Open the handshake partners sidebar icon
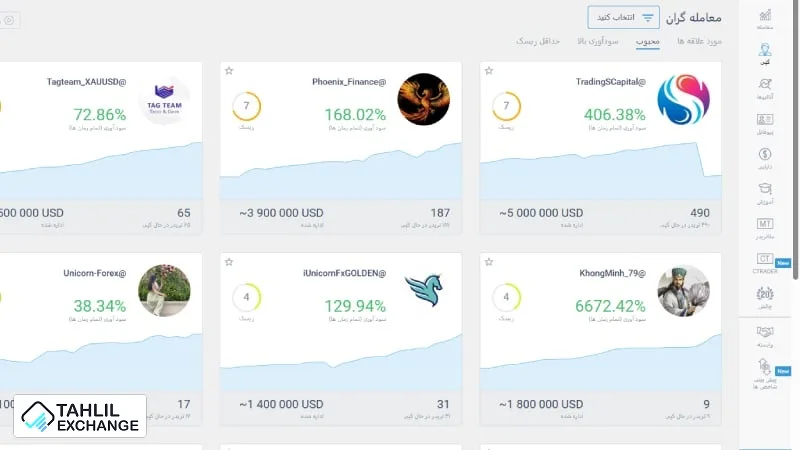The image size is (800, 450). click(x=765, y=333)
